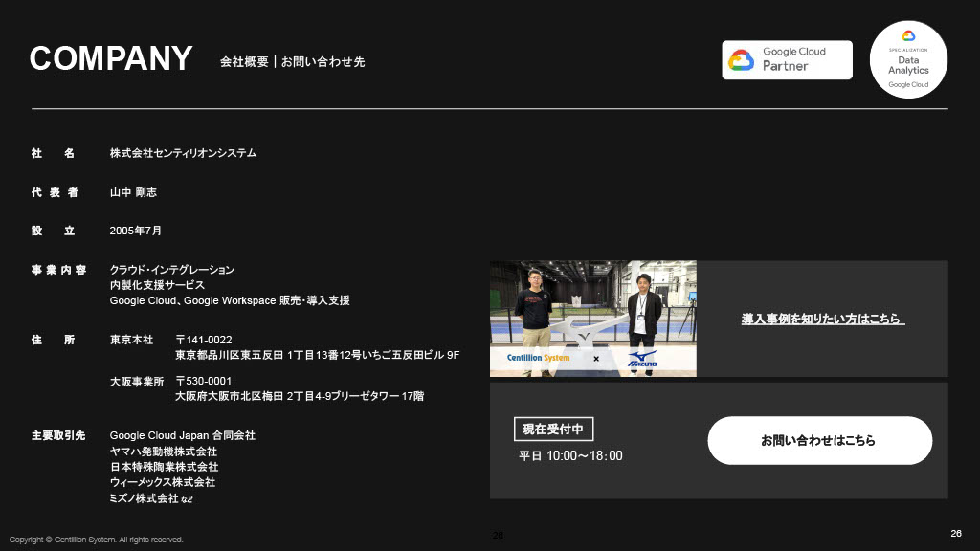Click the Centillion System logo on photo

click(x=531, y=359)
